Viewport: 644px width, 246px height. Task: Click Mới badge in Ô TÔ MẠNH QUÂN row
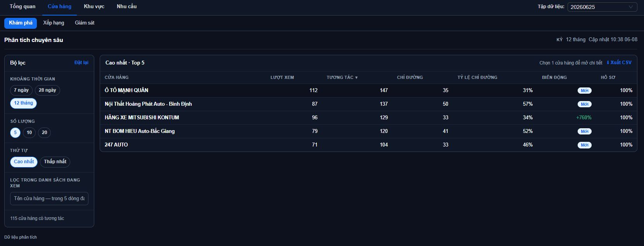(x=585, y=91)
